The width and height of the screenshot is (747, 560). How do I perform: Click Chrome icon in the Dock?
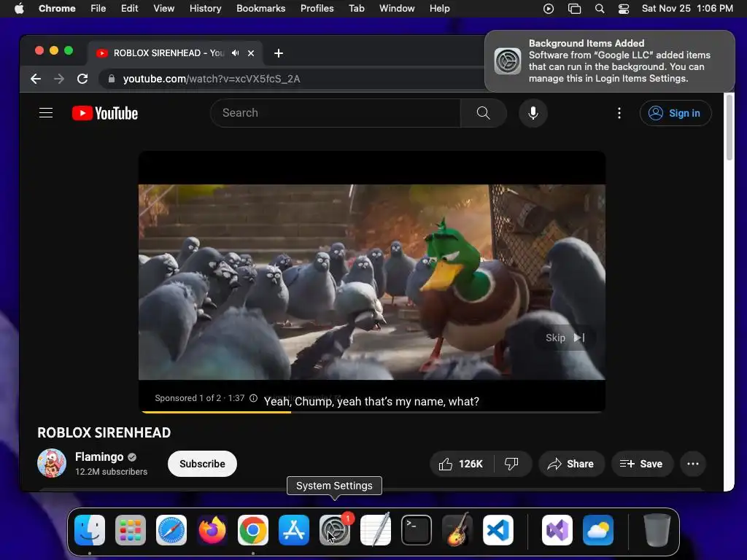253,530
